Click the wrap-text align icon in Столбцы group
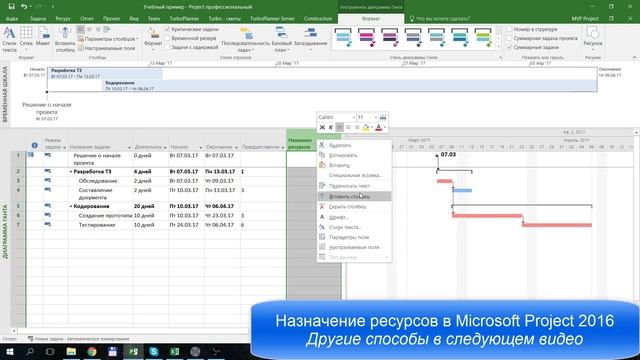This screenshot has height=360, width=640. coord(107,29)
